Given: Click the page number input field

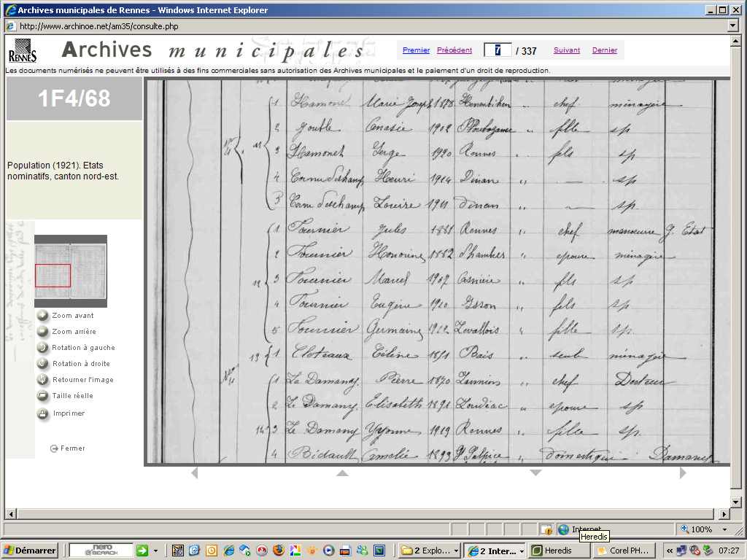Looking at the screenshot, I should click(498, 50).
